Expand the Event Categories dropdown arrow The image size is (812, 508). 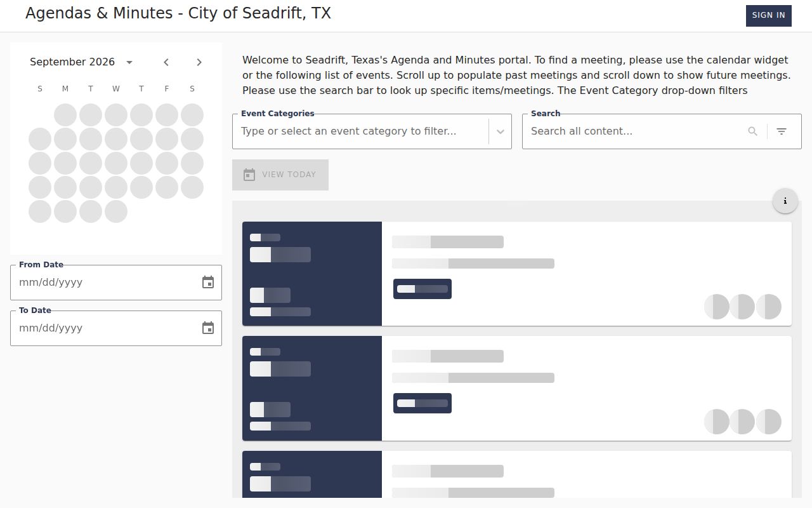[x=501, y=131]
